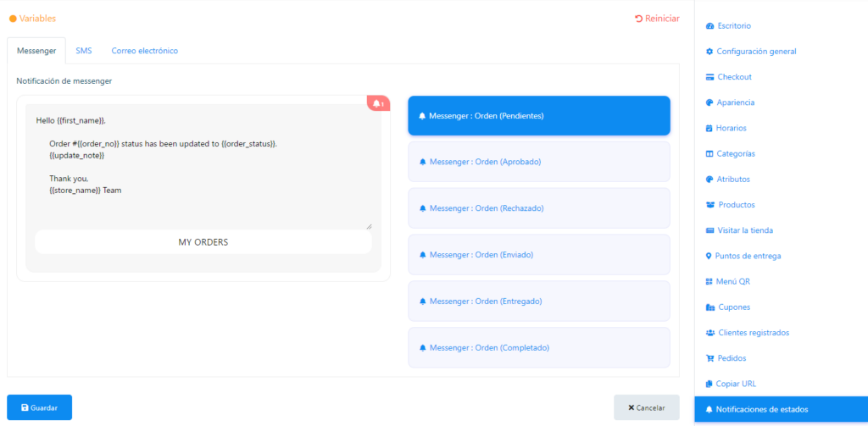This screenshot has height=426, width=868.
Task: Click the Visitar la tienda icon
Action: pyautogui.click(x=709, y=230)
